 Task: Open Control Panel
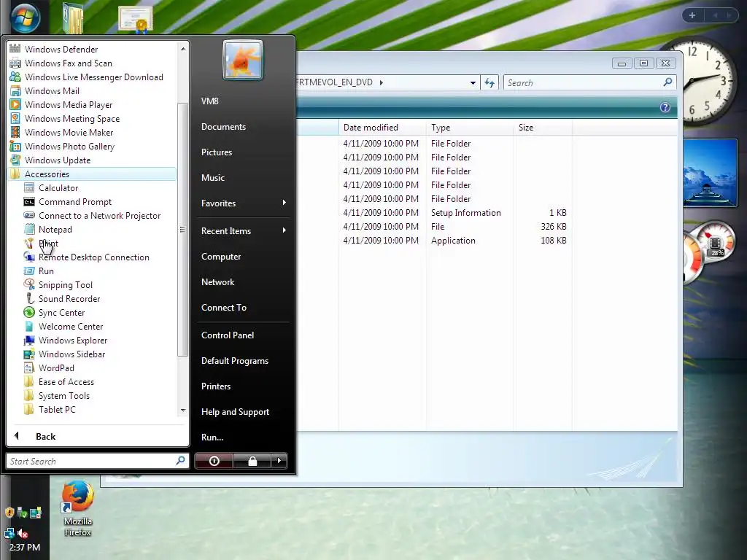tap(228, 335)
